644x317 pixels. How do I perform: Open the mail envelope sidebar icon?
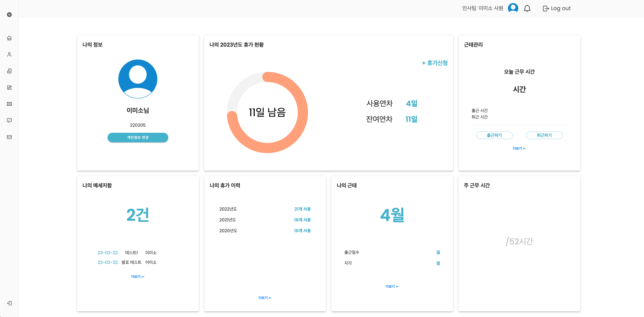9,137
